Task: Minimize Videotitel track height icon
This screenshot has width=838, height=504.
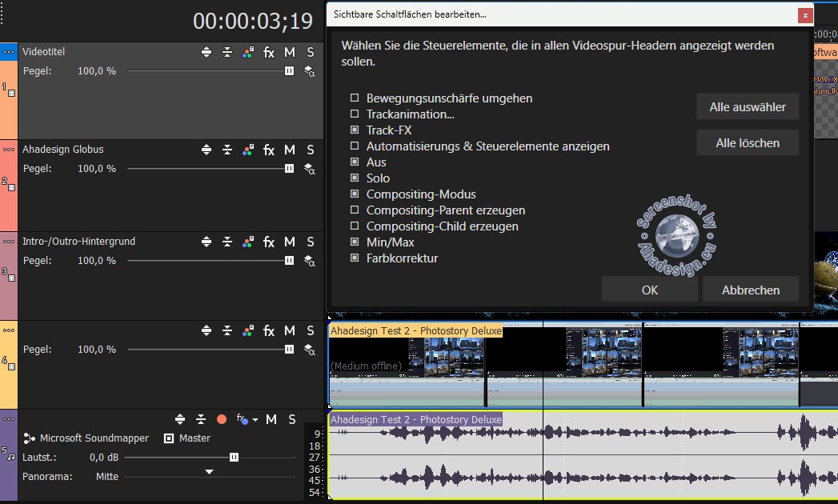Action: pos(227,52)
